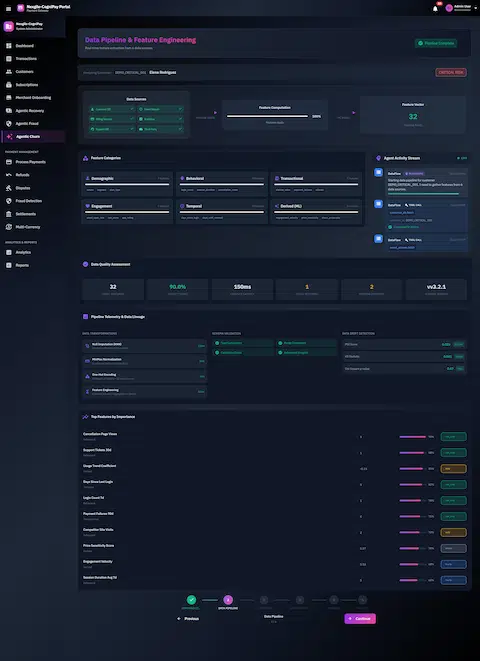Click the Process Payments card icon
480x661 pixels.
tap(9, 162)
